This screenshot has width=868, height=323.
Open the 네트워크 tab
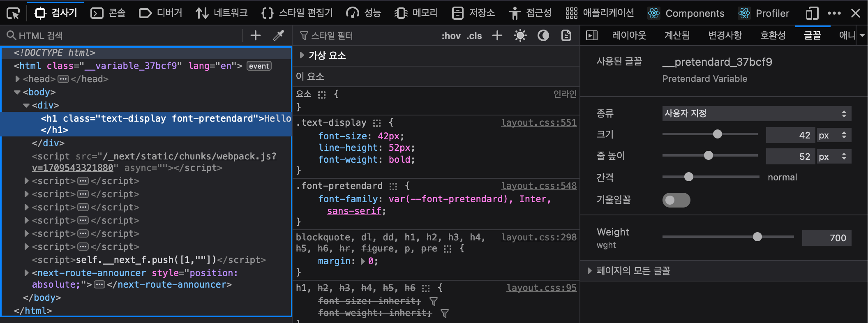coord(222,13)
